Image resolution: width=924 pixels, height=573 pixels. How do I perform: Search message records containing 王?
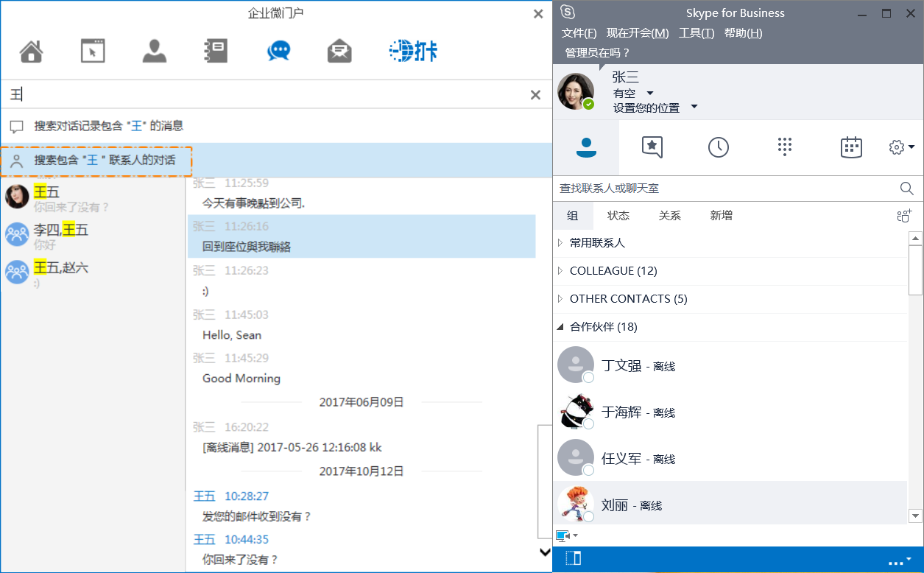[x=276, y=126]
